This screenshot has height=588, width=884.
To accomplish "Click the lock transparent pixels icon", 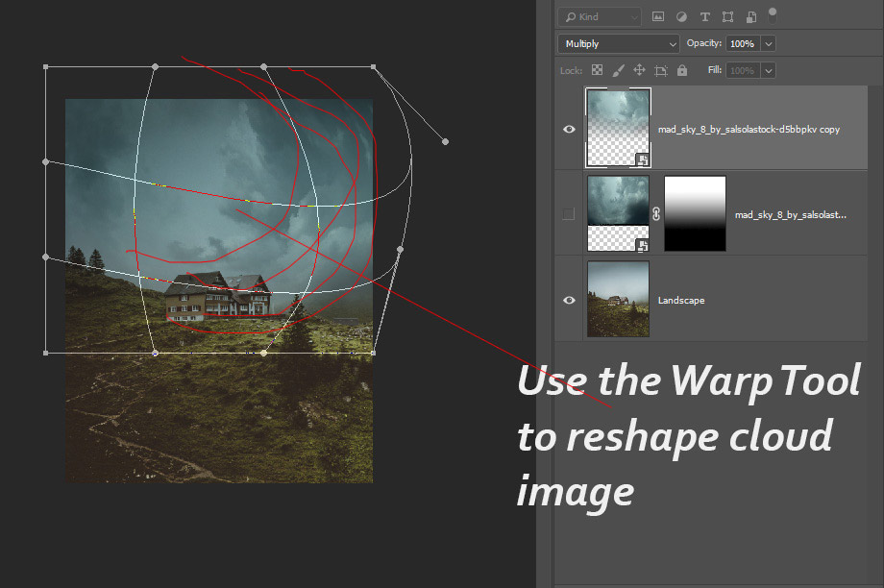I will click(x=597, y=70).
